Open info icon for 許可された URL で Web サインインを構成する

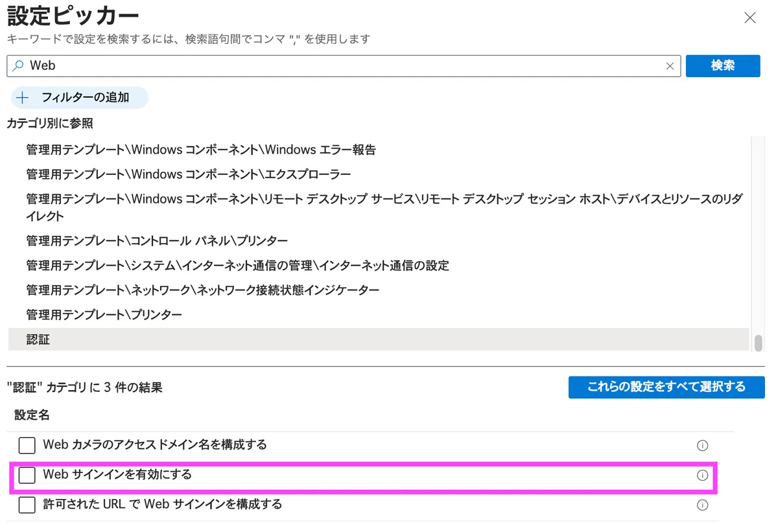point(701,505)
